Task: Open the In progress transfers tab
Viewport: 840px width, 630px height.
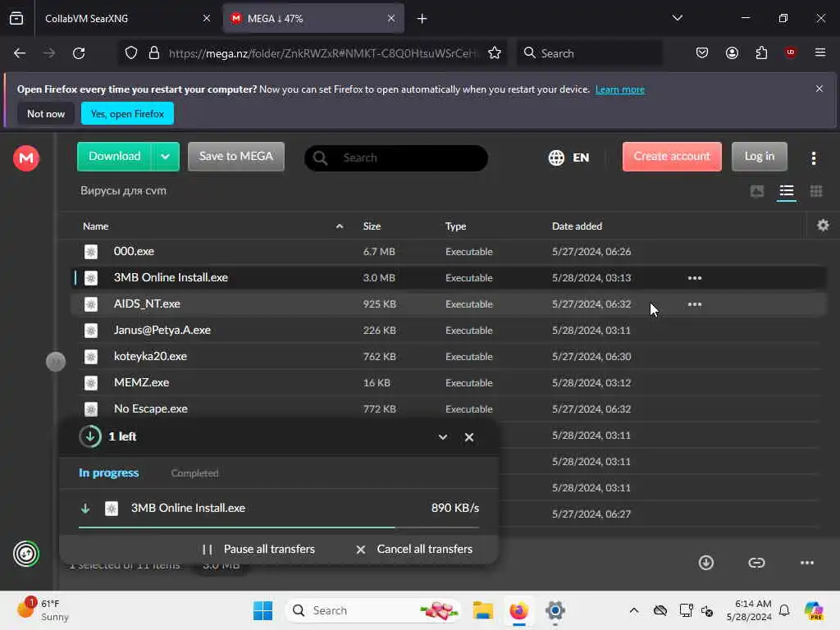Action: (x=109, y=473)
